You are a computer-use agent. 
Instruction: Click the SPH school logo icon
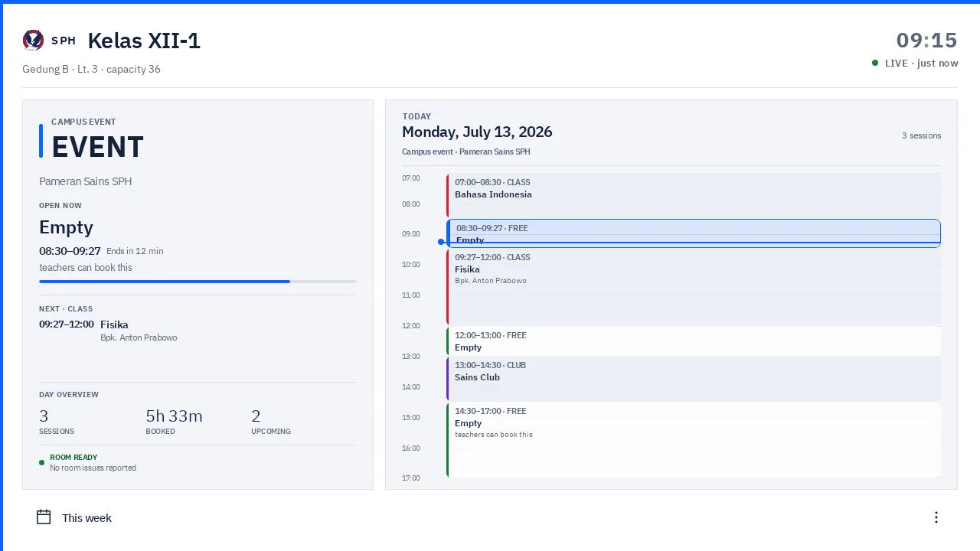tap(33, 41)
